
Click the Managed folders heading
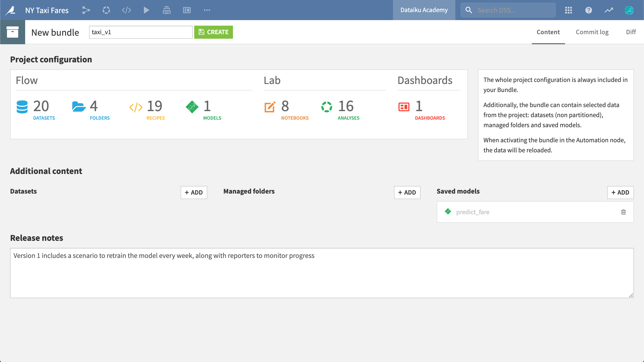click(x=249, y=191)
